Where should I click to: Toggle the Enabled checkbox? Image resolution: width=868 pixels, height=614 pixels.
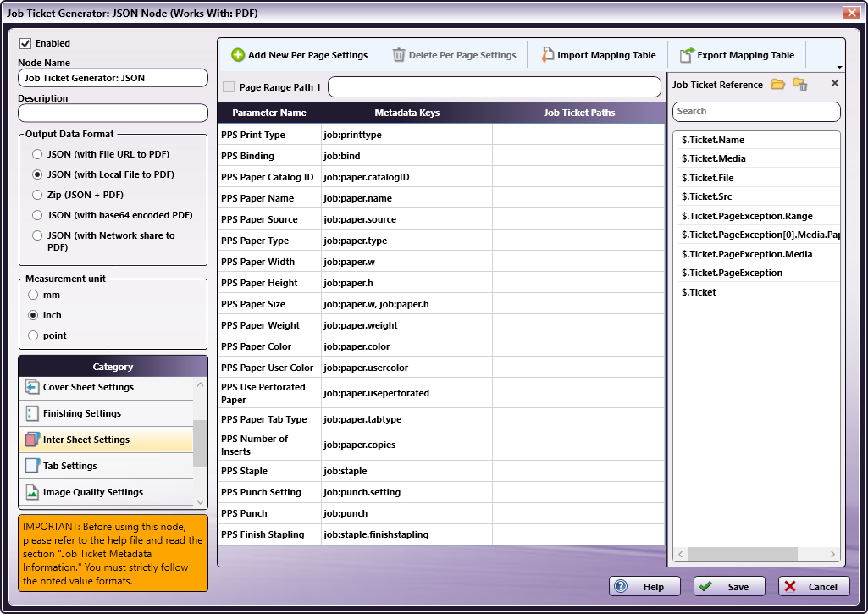25,43
